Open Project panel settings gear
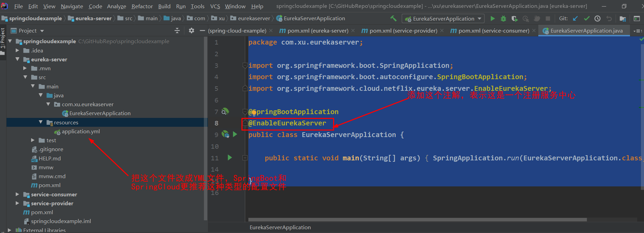The width and height of the screenshot is (644, 233). pos(192,30)
